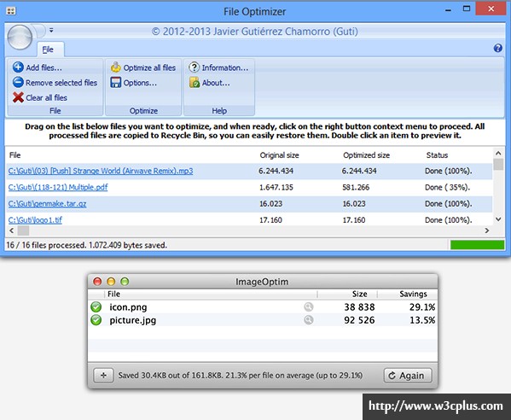Open the quick access toolbar dropdown arrow
The height and width of the screenshot is (420, 511).
tap(51, 31)
